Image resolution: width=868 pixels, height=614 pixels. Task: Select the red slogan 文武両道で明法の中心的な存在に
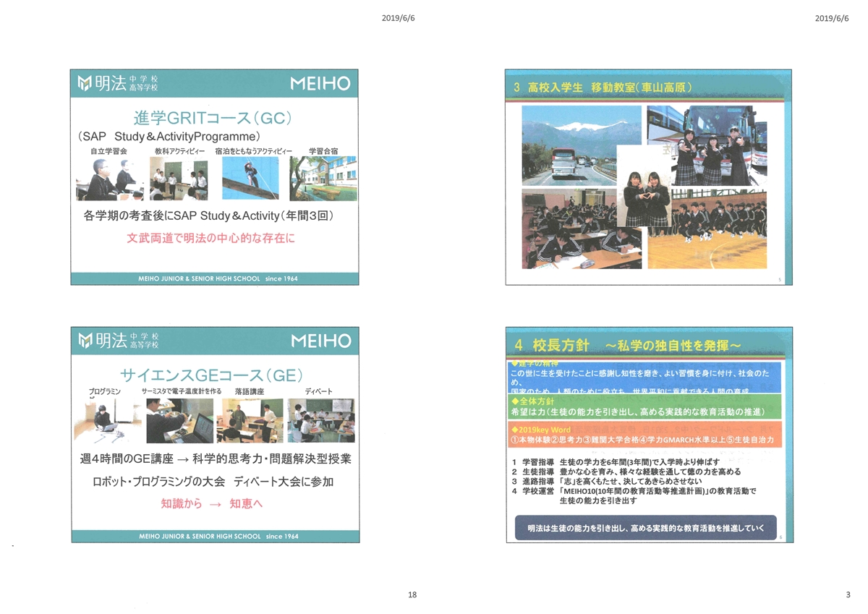(x=211, y=238)
